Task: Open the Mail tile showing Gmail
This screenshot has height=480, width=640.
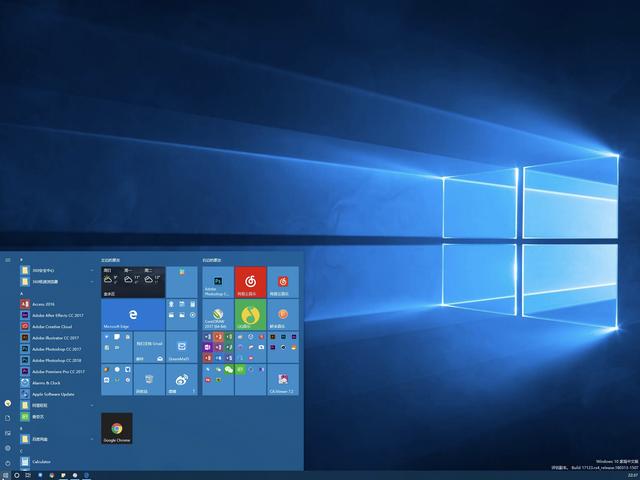Action: click(x=149, y=347)
